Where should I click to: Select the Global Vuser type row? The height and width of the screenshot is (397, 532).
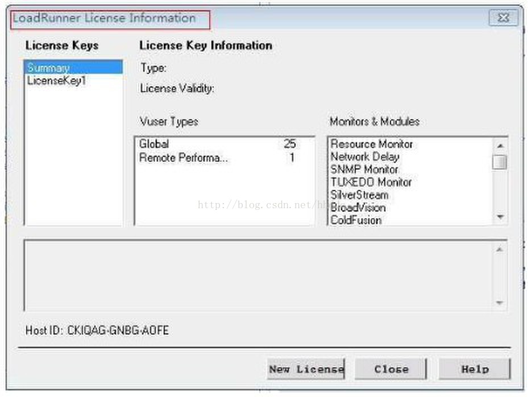click(225, 144)
